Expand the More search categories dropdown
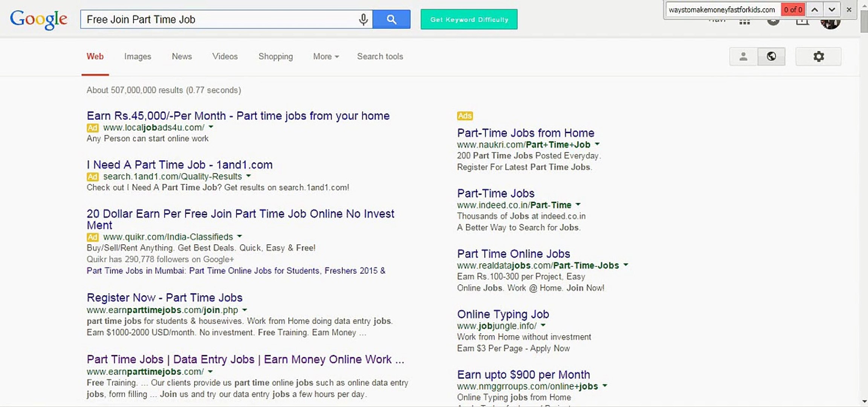 tap(326, 57)
